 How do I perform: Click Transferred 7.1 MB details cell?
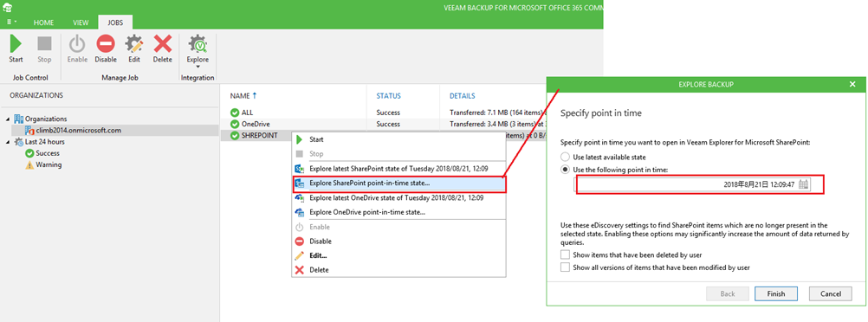click(x=496, y=113)
